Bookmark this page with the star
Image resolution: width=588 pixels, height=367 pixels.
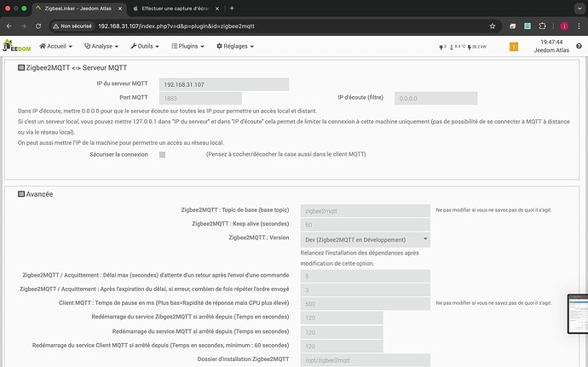pyautogui.click(x=493, y=26)
